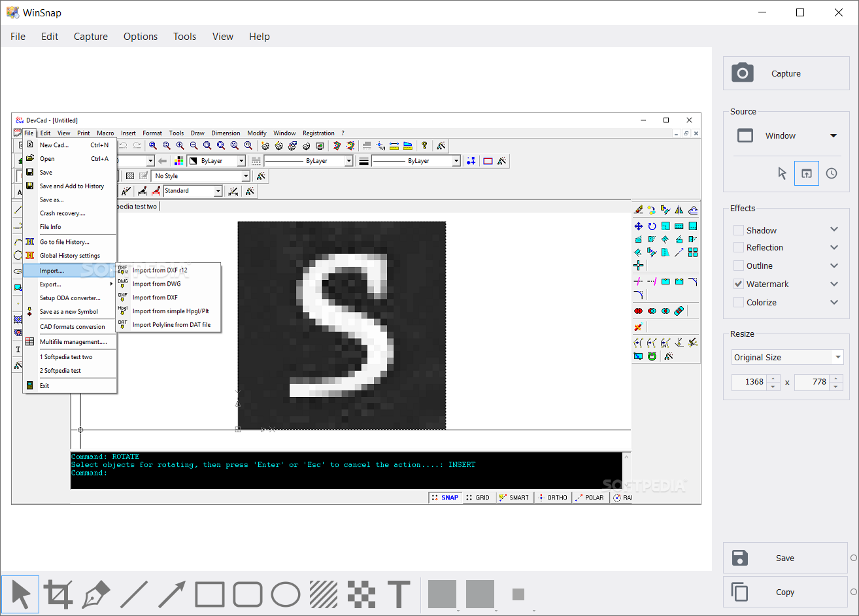Open the File menu
859x616 pixels.
click(18, 37)
